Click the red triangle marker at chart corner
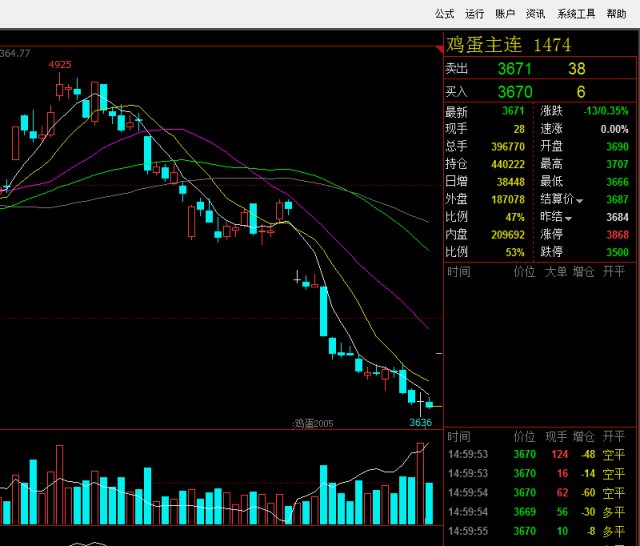This screenshot has width=640, height=546. pyautogui.click(x=440, y=49)
